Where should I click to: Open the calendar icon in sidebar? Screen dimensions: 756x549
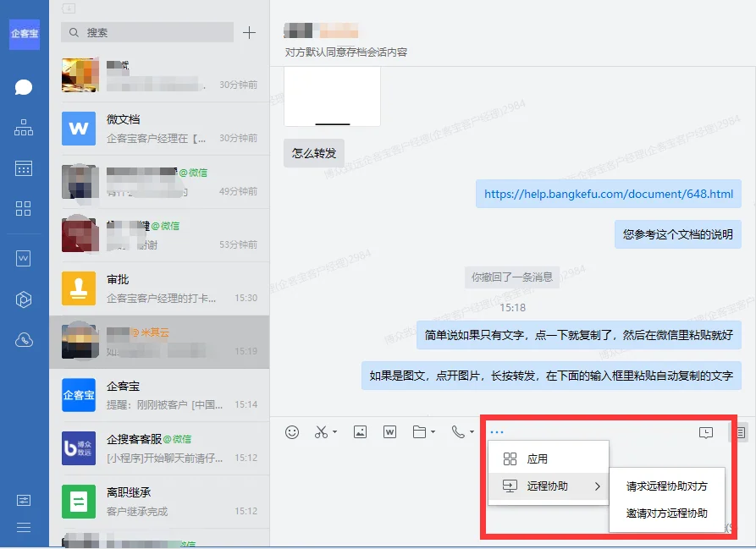(24, 168)
